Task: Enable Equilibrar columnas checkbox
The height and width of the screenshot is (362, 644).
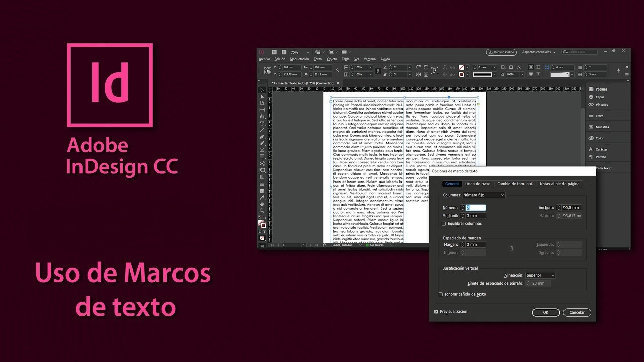Action: pos(444,224)
